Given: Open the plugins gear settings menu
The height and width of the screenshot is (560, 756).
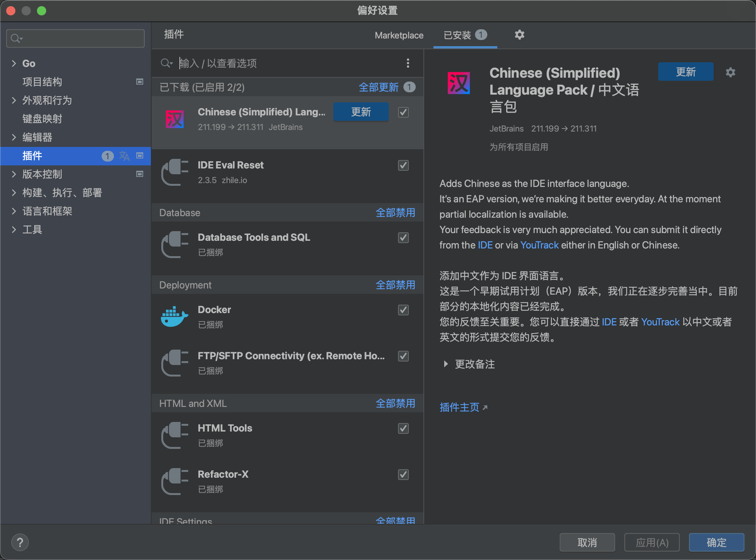Looking at the screenshot, I should (520, 35).
